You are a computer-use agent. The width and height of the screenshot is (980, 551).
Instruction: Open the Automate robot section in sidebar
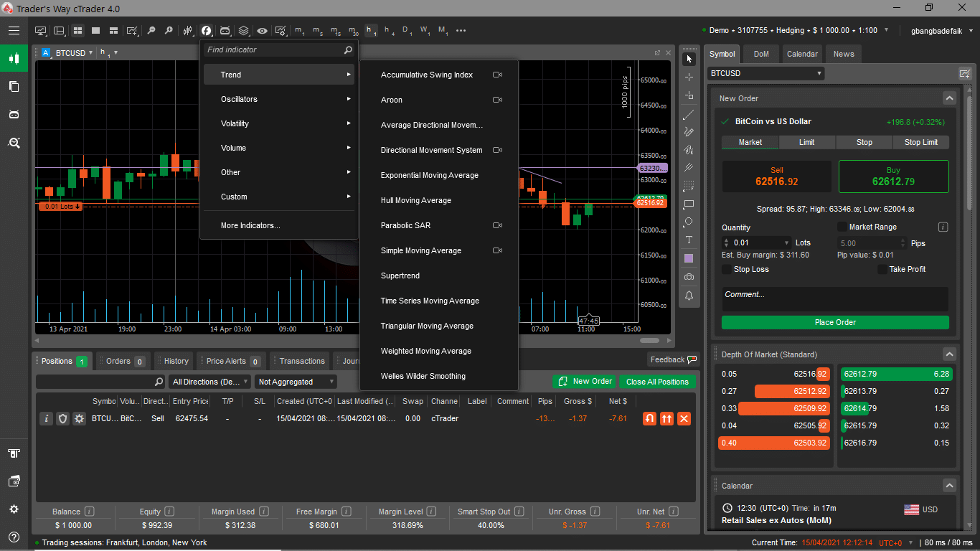14,114
